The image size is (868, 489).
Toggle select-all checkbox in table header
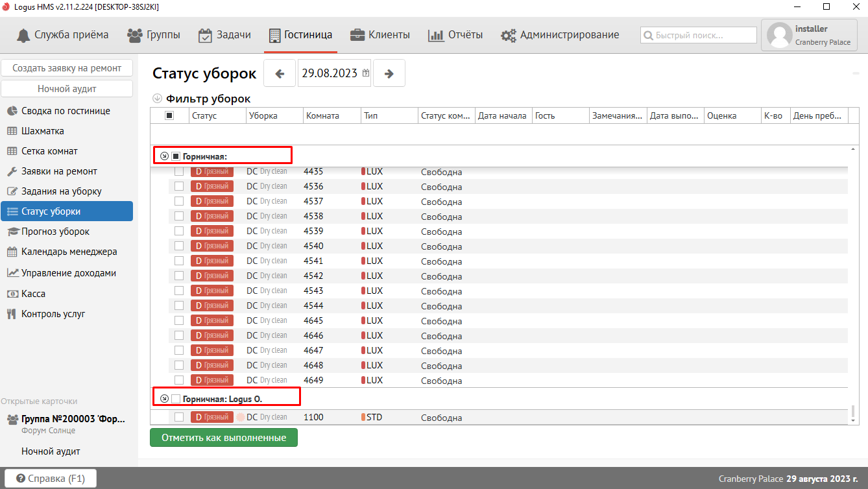[x=169, y=116]
